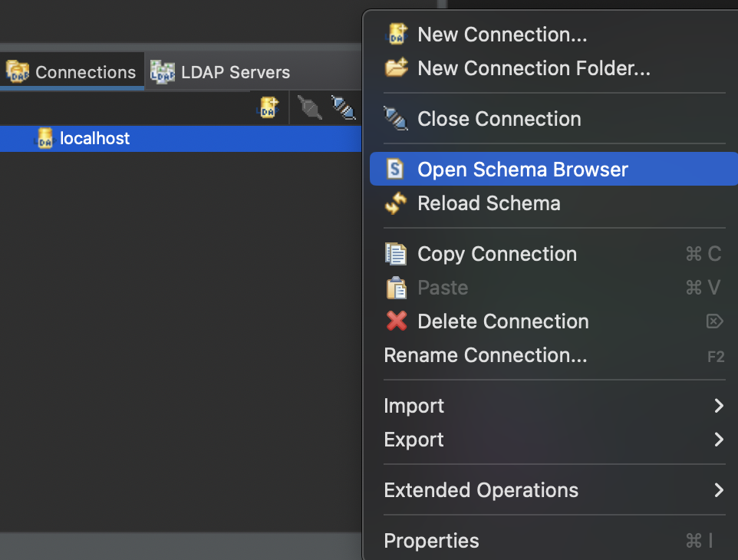Screen dimensions: 738x560
Task: Click the New Connection toolbar icon
Action: [267, 108]
